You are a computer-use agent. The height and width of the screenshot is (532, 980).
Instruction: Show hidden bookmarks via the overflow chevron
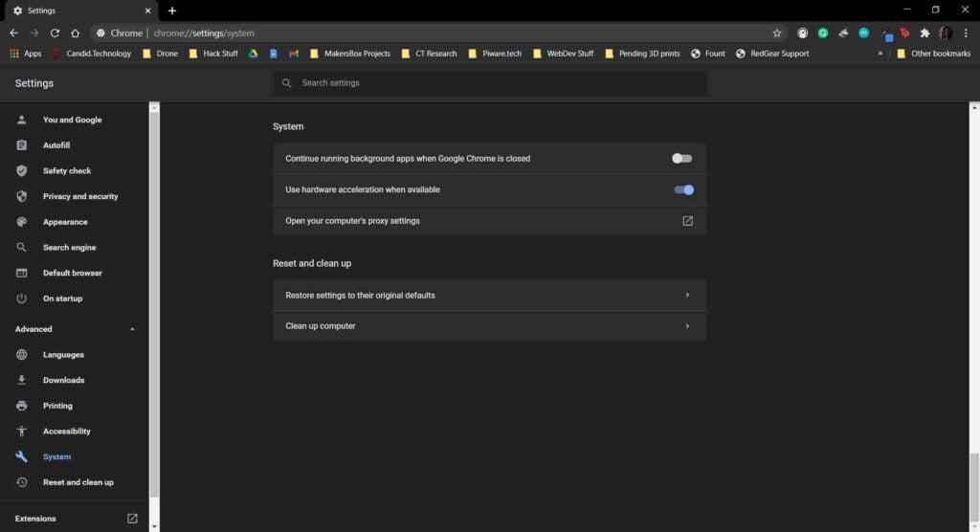click(880, 54)
